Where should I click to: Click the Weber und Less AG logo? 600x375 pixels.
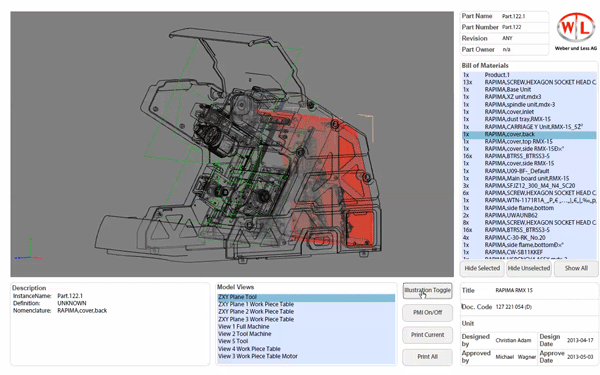pos(576,31)
